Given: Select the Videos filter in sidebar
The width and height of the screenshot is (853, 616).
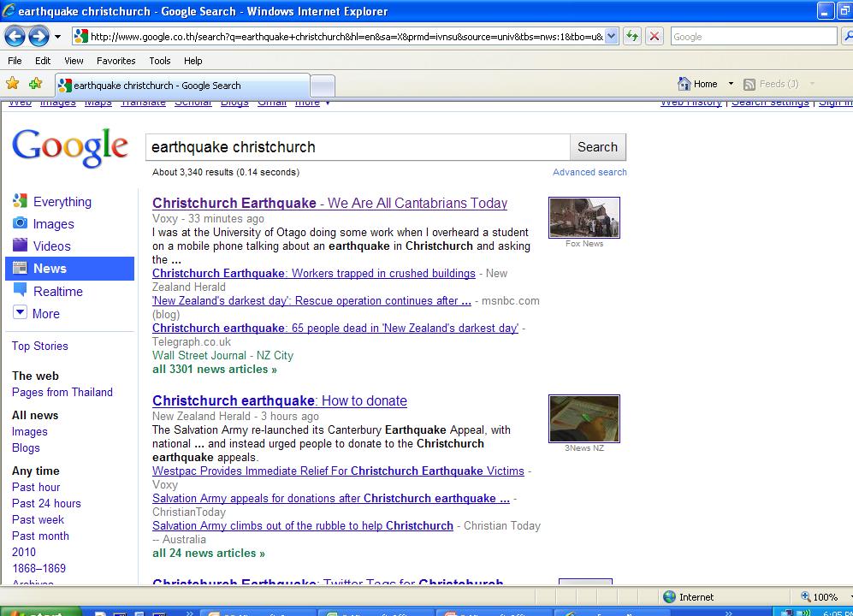Looking at the screenshot, I should (x=51, y=246).
